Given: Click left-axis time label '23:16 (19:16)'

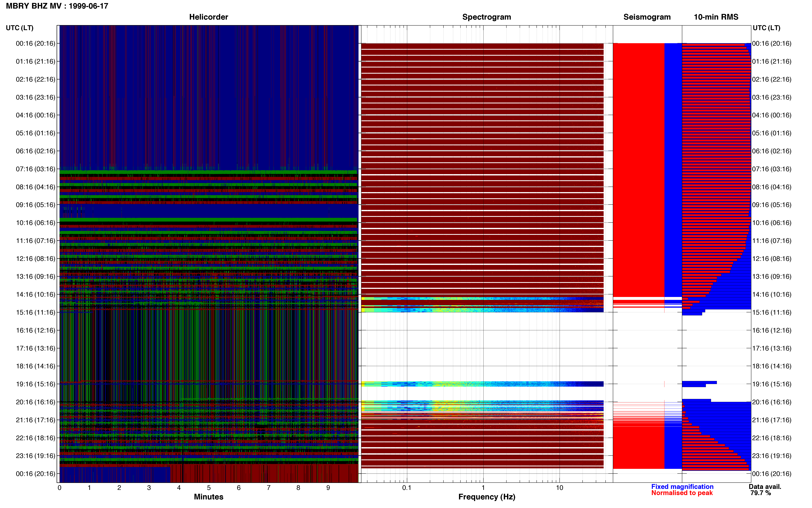Looking at the screenshot, I should (36, 456).
